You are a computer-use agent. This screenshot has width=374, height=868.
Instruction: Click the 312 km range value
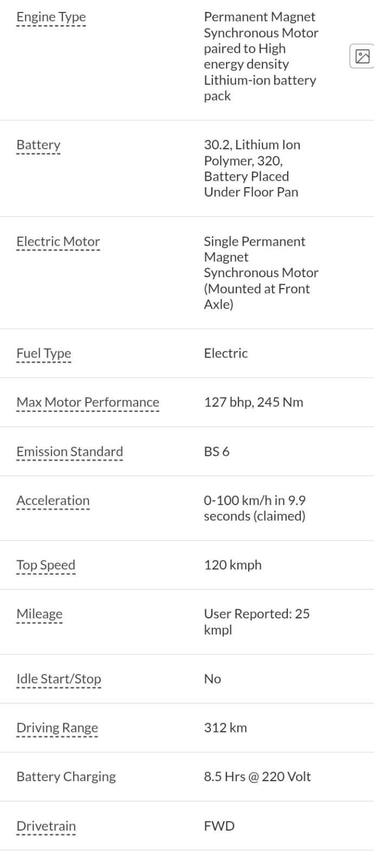(225, 727)
